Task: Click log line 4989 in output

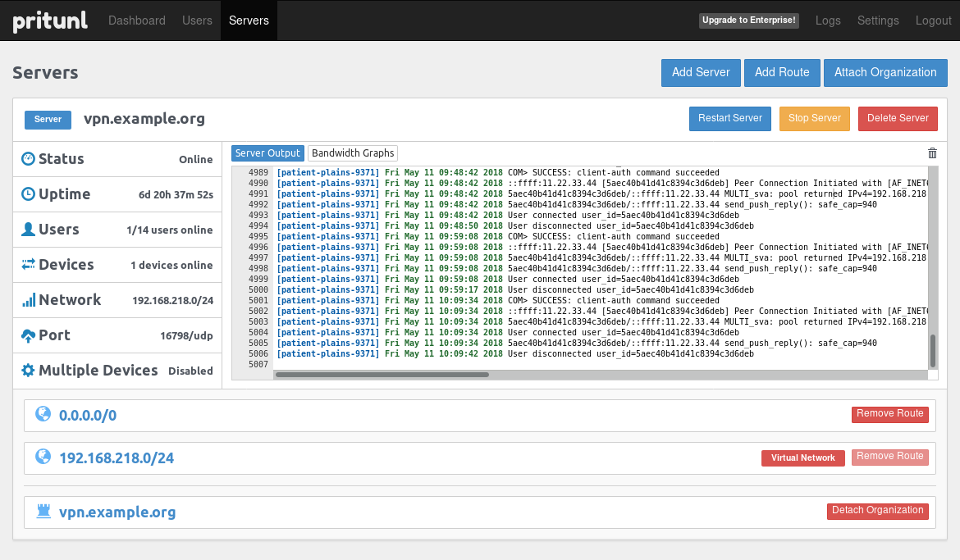Action: pyautogui.click(x=498, y=172)
